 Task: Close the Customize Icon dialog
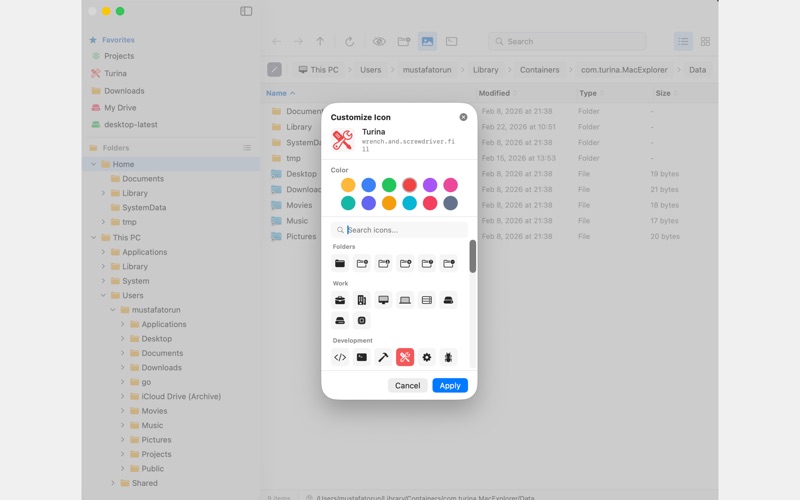[463, 117]
